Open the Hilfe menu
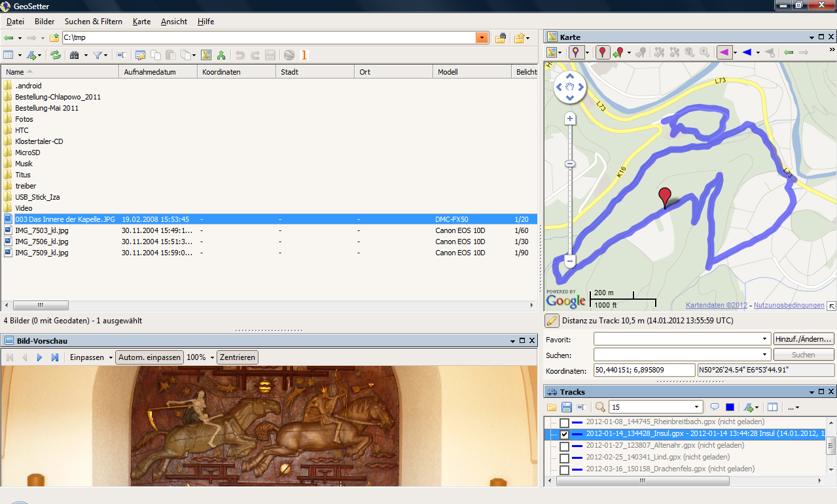 pos(206,22)
